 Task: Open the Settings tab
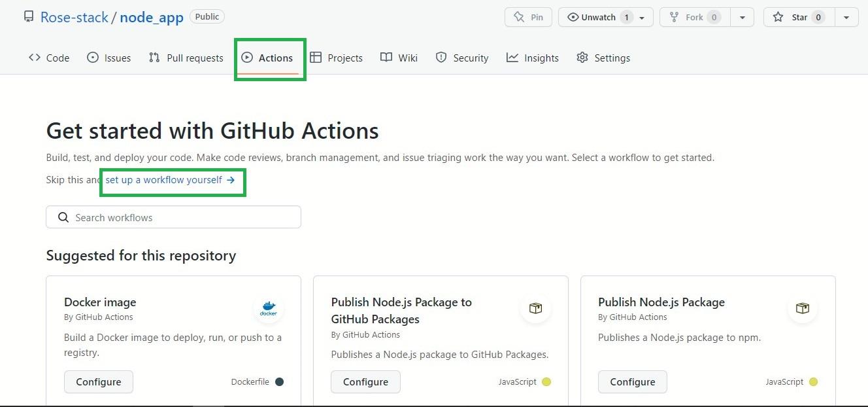point(603,58)
